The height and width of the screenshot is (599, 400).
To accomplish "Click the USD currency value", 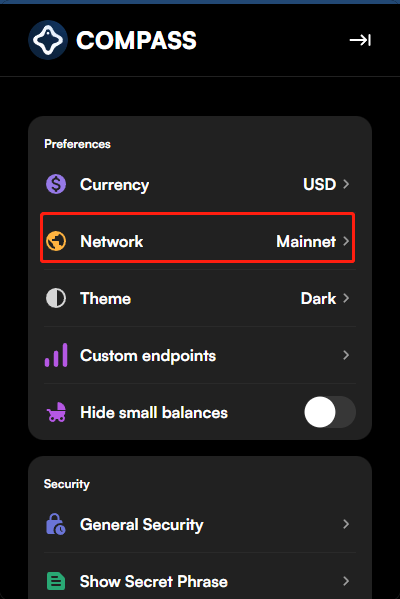I will (x=319, y=184).
